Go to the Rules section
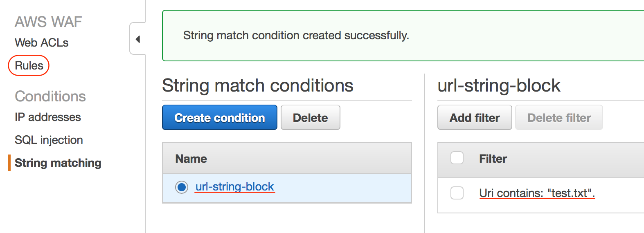This screenshot has width=644, height=233. pos(29,66)
